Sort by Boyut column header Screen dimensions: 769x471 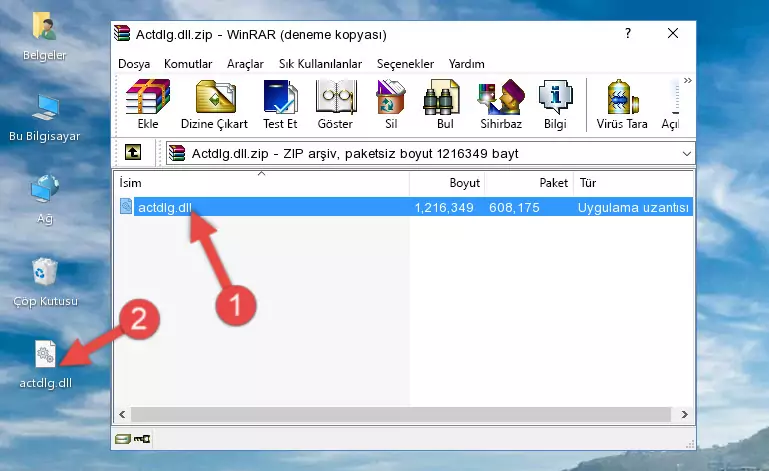point(447,183)
